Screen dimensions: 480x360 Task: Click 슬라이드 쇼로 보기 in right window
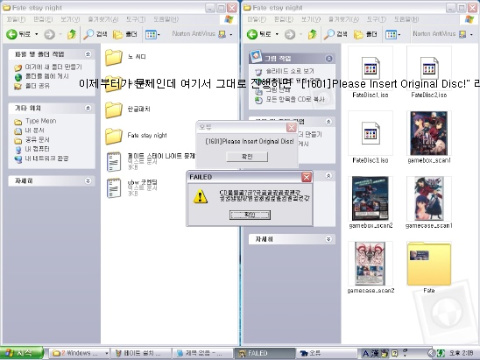(x=290, y=71)
